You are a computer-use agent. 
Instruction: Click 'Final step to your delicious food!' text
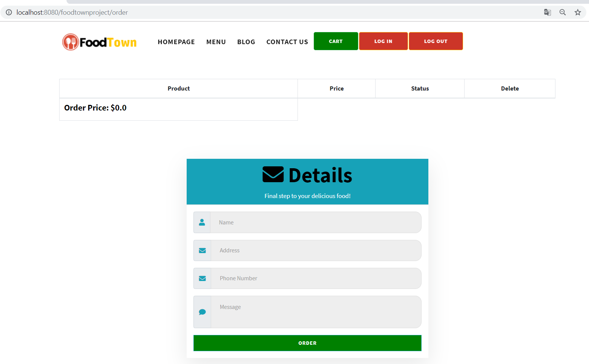click(x=308, y=196)
